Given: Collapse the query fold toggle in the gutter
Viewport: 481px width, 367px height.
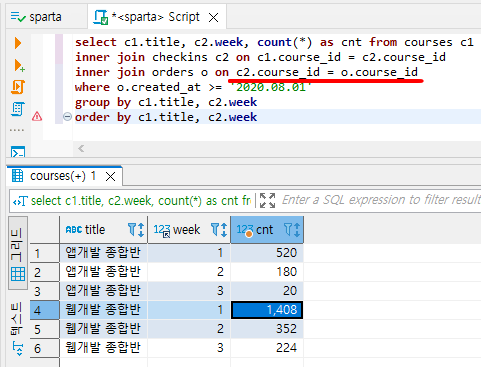Looking at the screenshot, I should pyautogui.click(x=67, y=117).
